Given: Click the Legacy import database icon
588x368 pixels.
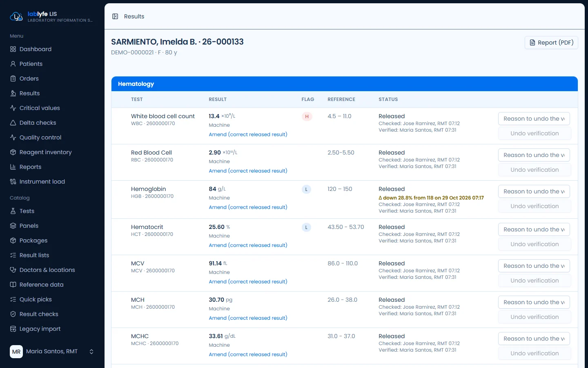Looking at the screenshot, I should pyautogui.click(x=13, y=329).
